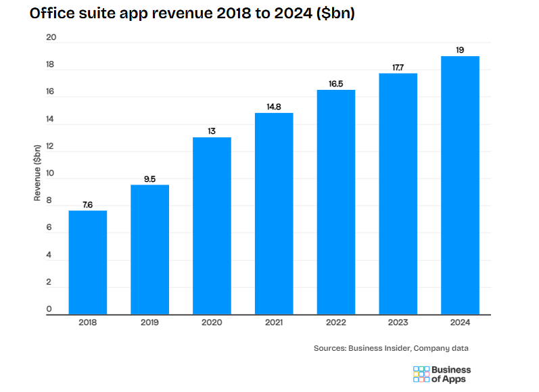The width and height of the screenshot is (539, 392).
Task: Select the 9.5 value label above 2019
Action: click(x=149, y=178)
